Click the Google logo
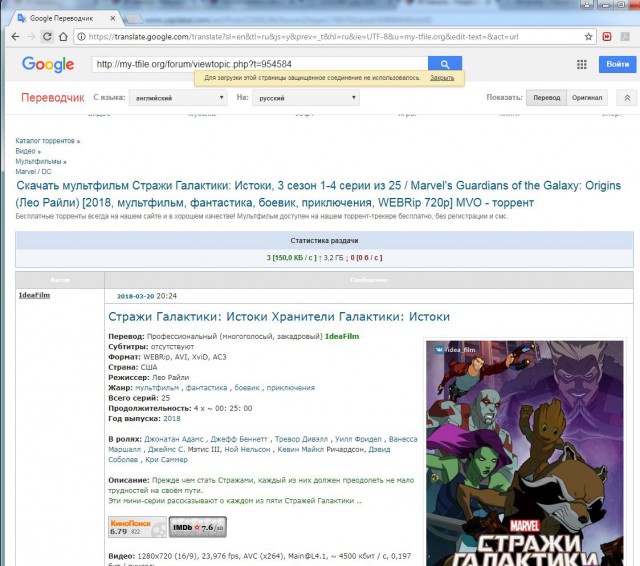The height and width of the screenshot is (566, 640). tap(48, 64)
